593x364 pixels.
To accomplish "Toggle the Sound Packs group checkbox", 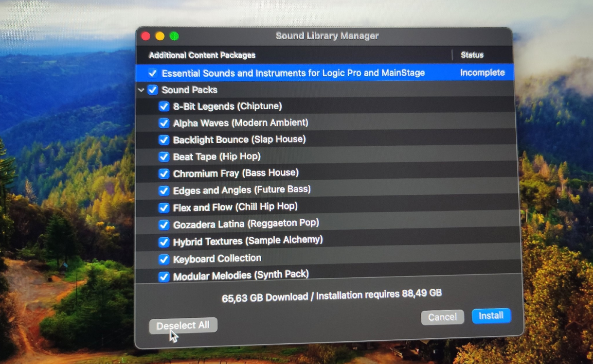I will (x=153, y=90).
